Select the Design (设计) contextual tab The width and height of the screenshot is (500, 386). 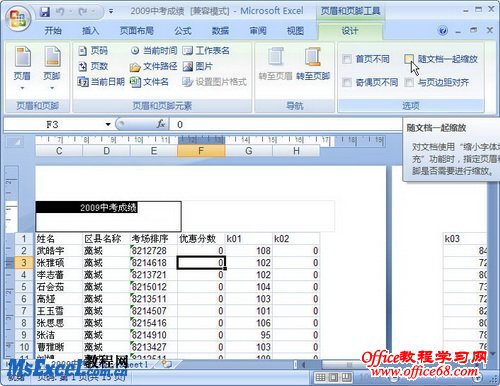(350, 31)
